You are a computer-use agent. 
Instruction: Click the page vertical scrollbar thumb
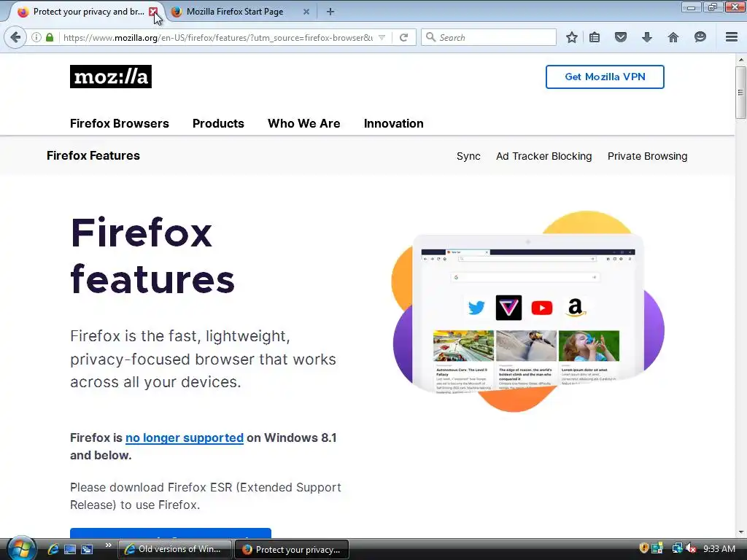pos(740,93)
